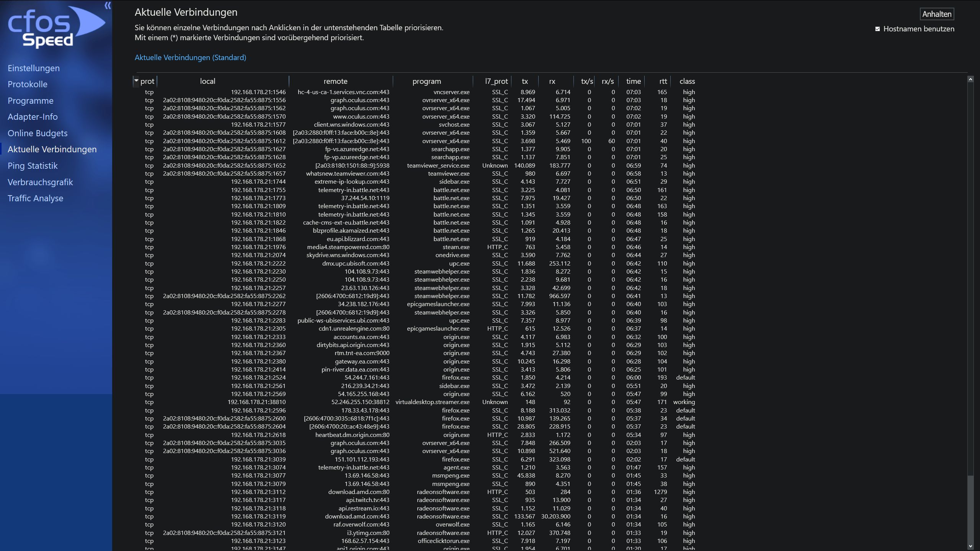Viewport: 980px width, 551px height.
Task: Expand the prot column sort arrow
Action: pos(135,81)
